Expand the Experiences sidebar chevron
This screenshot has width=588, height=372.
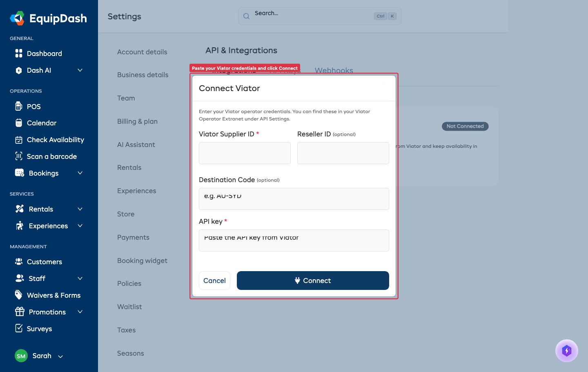[80, 226]
